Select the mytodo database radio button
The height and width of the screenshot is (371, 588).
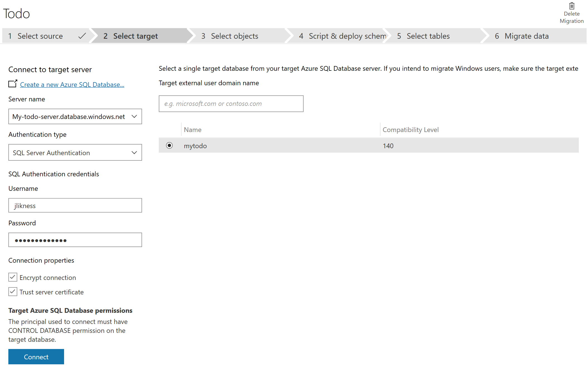[169, 146]
